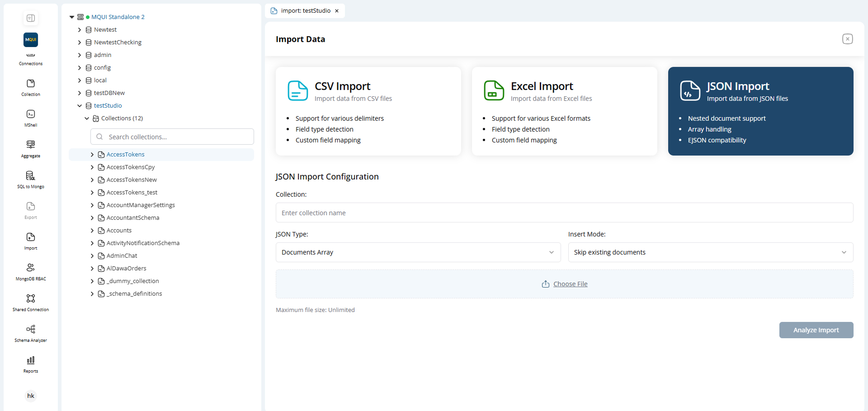Launch the Aggregate tool
Screen dimensions: 868x411
pyautogui.click(x=30, y=148)
